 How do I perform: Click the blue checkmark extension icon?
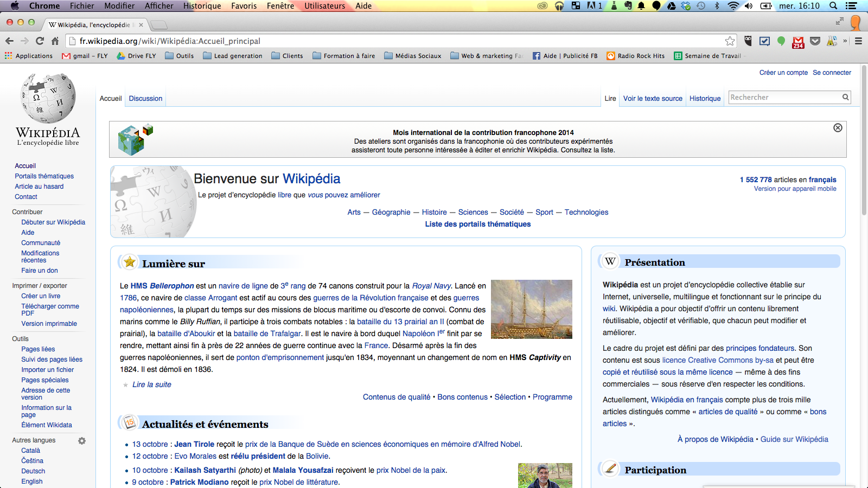point(764,41)
